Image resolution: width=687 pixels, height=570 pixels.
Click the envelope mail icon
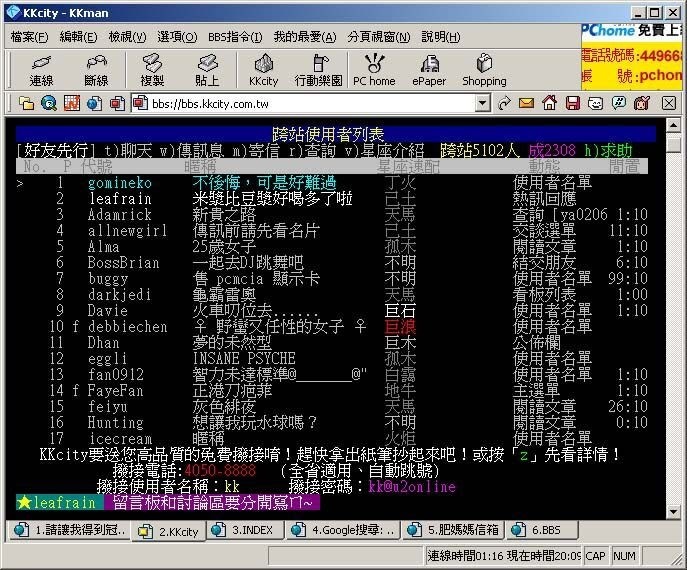pyautogui.click(x=526, y=103)
